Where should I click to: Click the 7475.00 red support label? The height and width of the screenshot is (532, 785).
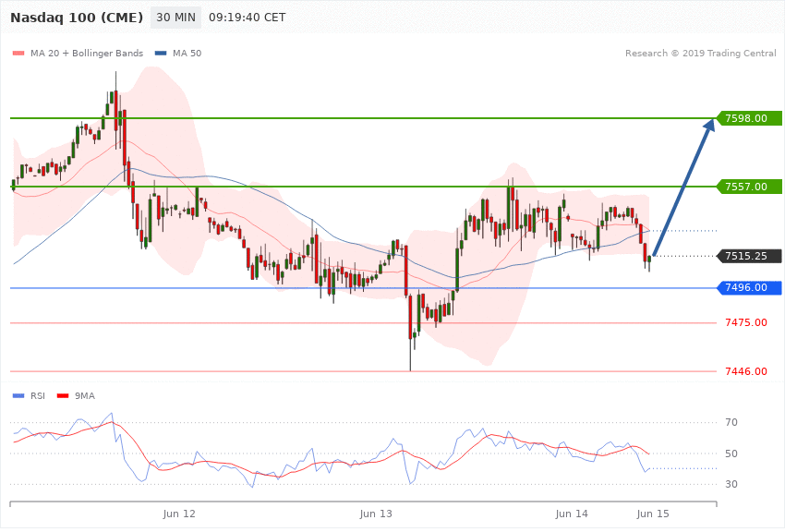tap(746, 323)
